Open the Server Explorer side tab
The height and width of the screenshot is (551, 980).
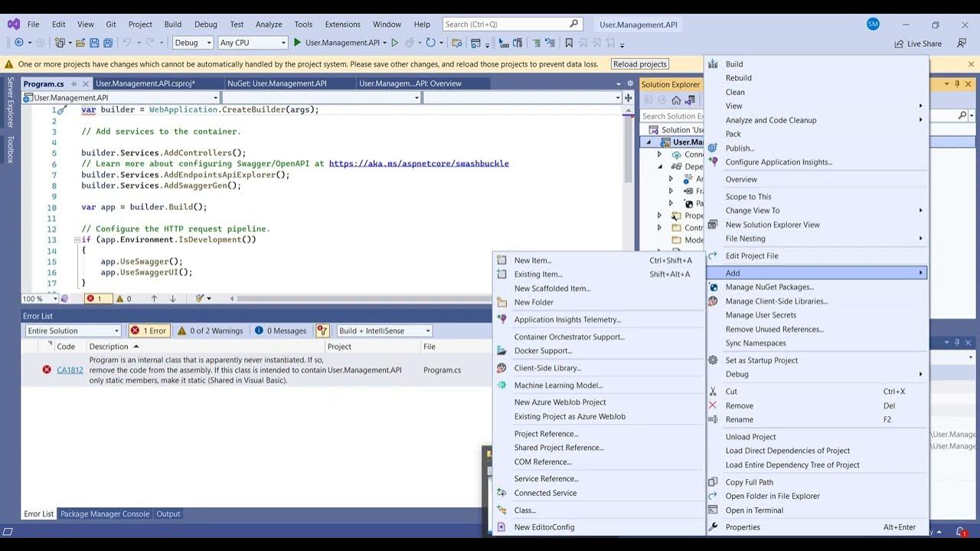click(x=11, y=102)
